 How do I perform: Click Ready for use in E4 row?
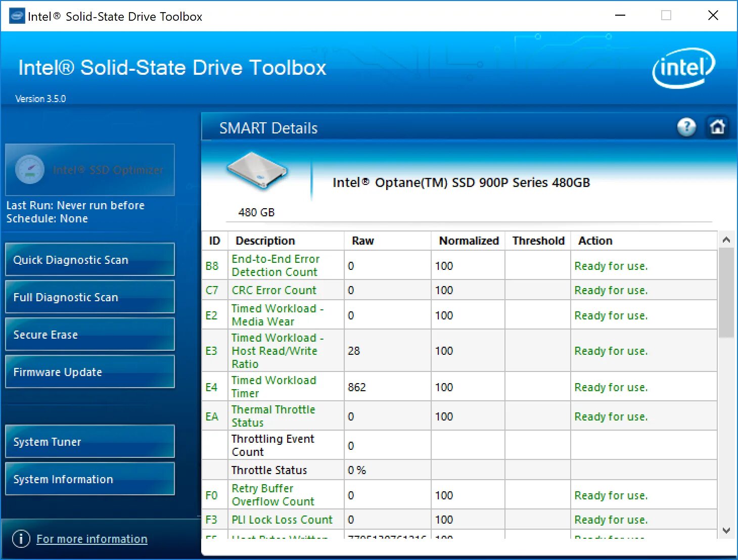[x=611, y=387]
